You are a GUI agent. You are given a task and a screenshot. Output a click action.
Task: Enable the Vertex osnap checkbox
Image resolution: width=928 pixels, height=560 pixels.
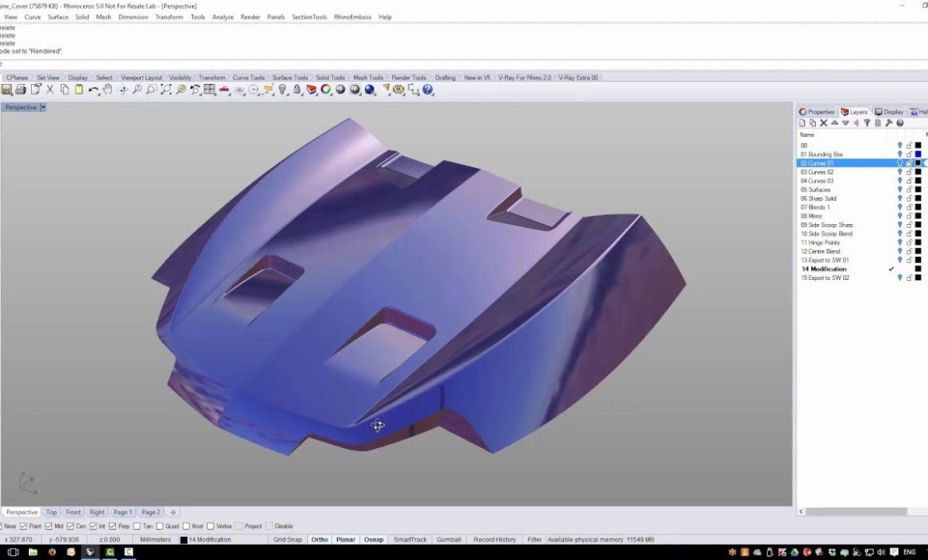click(210, 526)
